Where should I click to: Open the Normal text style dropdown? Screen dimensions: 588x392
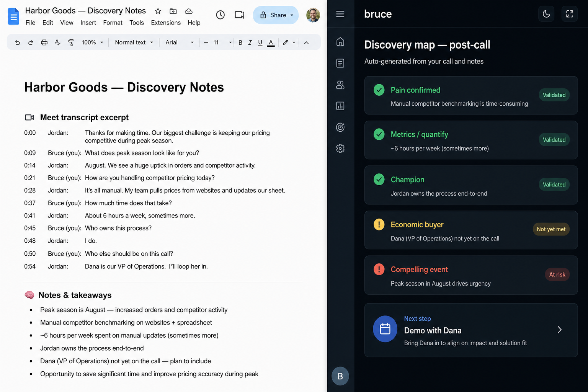[x=134, y=42]
